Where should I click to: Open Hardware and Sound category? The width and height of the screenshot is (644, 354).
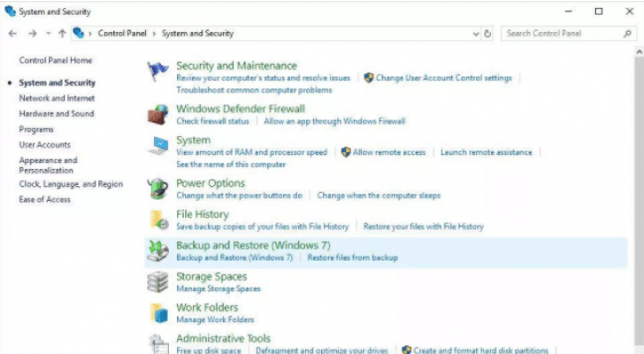pos(57,114)
